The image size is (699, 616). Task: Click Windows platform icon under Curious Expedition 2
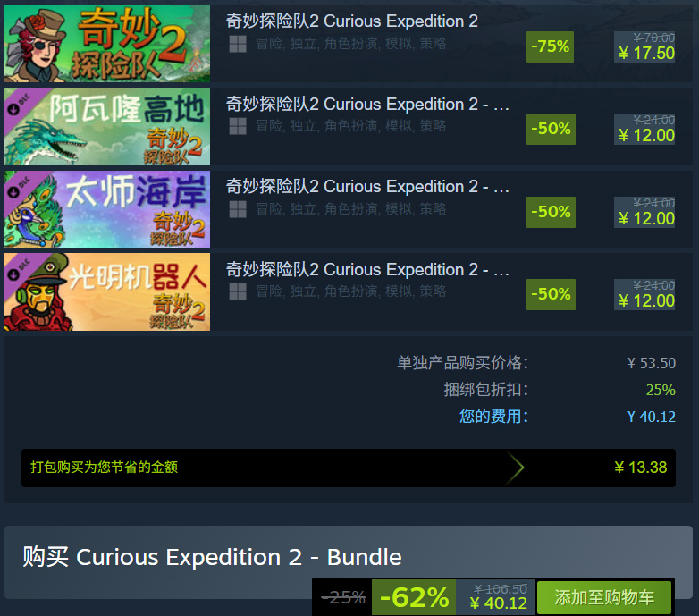click(238, 44)
